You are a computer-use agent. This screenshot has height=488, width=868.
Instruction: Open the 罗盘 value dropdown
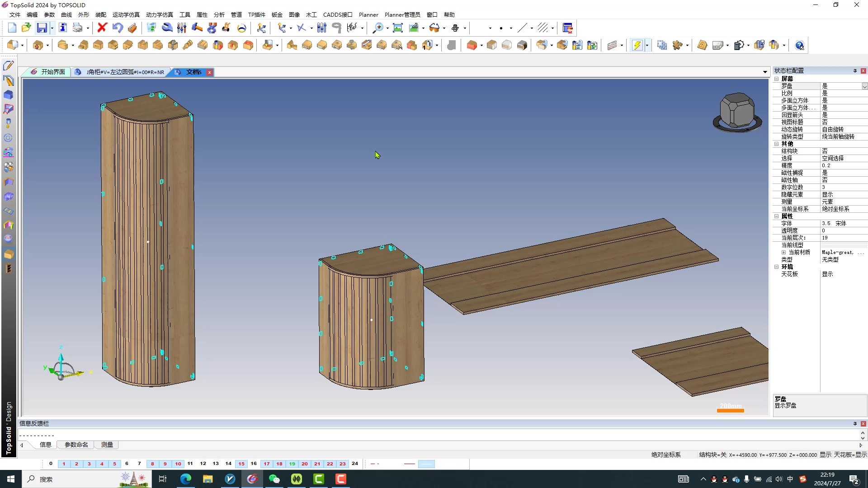click(x=864, y=86)
